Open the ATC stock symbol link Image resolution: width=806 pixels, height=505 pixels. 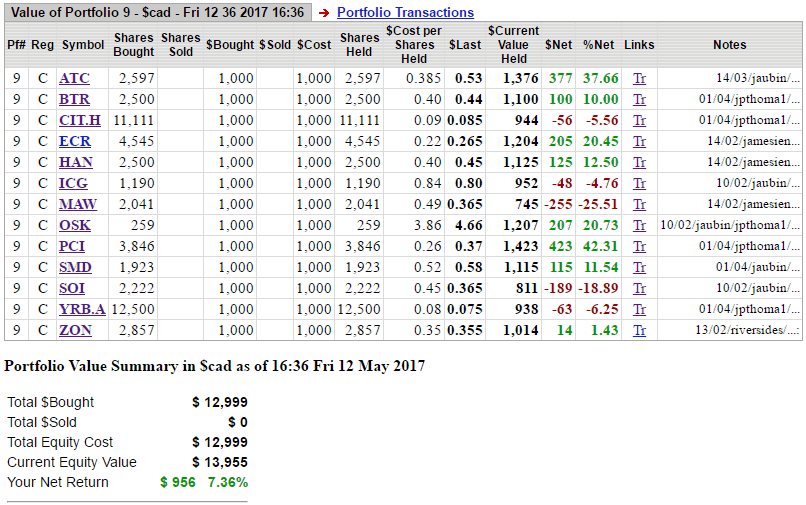point(74,78)
